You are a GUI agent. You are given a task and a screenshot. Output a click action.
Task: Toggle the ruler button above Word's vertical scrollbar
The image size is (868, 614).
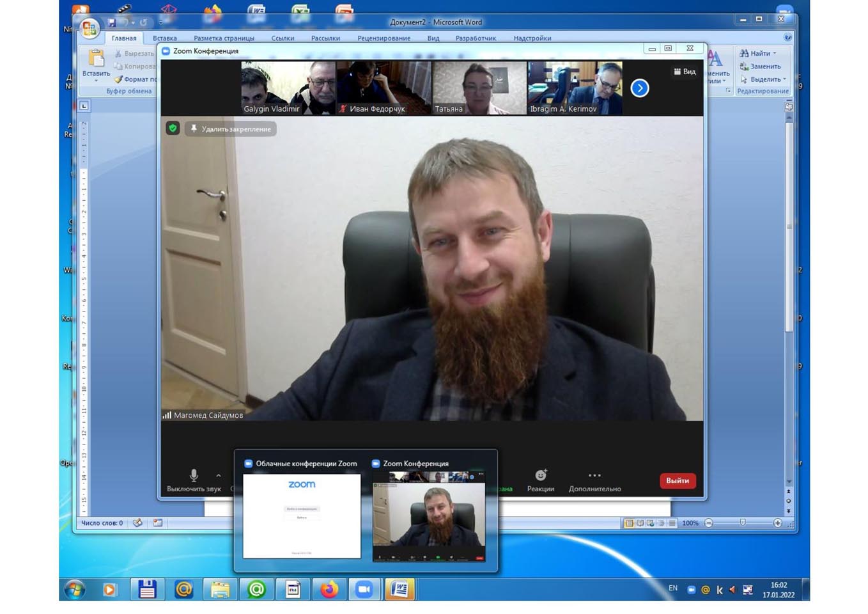(x=789, y=107)
